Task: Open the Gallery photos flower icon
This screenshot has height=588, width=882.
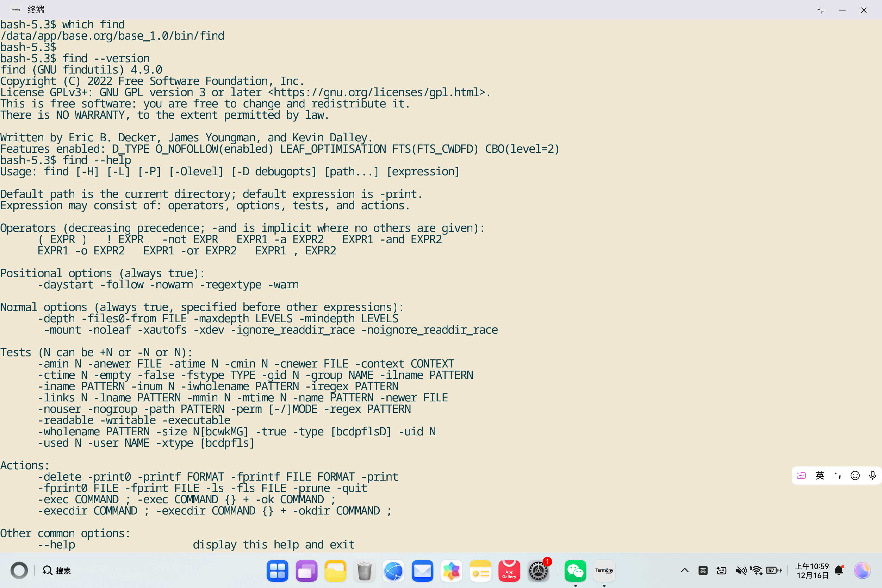Action: (451, 571)
